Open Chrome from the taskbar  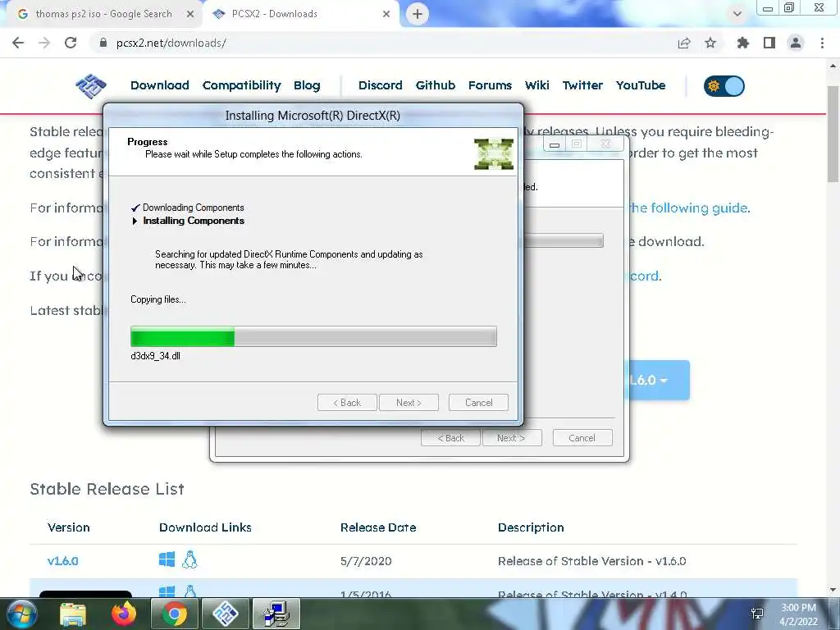pyautogui.click(x=174, y=614)
